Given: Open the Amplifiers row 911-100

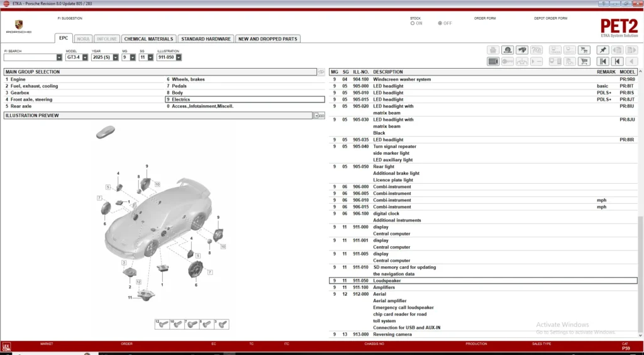Looking at the screenshot, I should 384,287.
